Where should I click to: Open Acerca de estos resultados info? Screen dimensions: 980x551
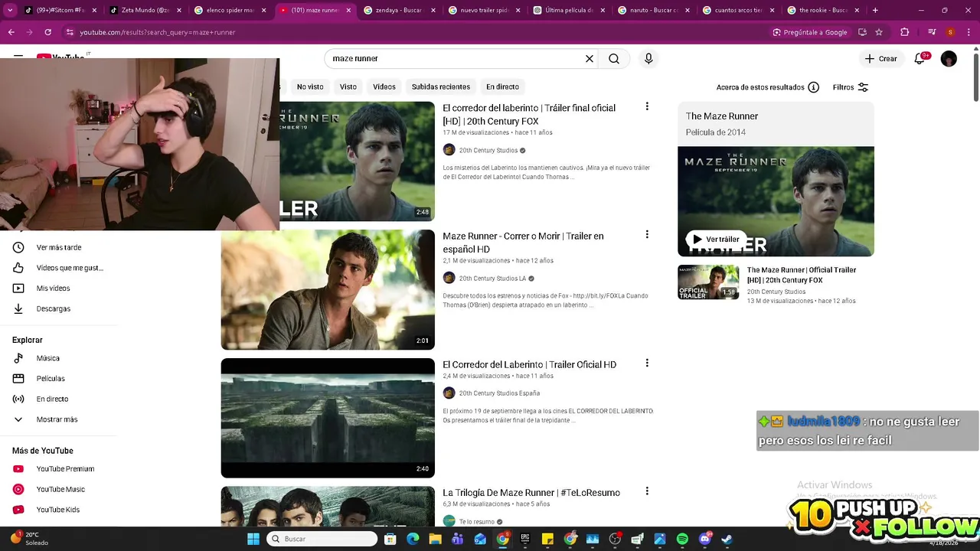768,87
